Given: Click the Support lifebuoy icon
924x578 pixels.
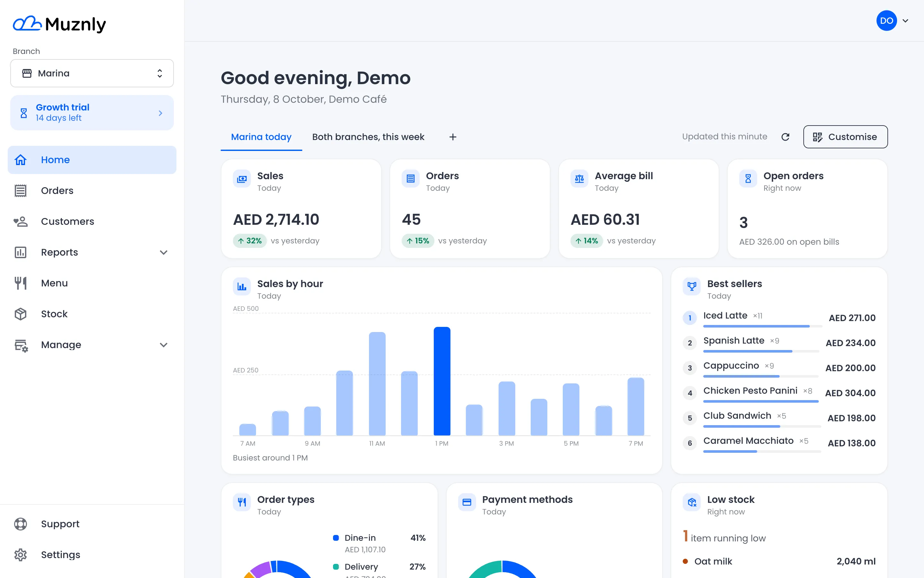Looking at the screenshot, I should coord(21,524).
